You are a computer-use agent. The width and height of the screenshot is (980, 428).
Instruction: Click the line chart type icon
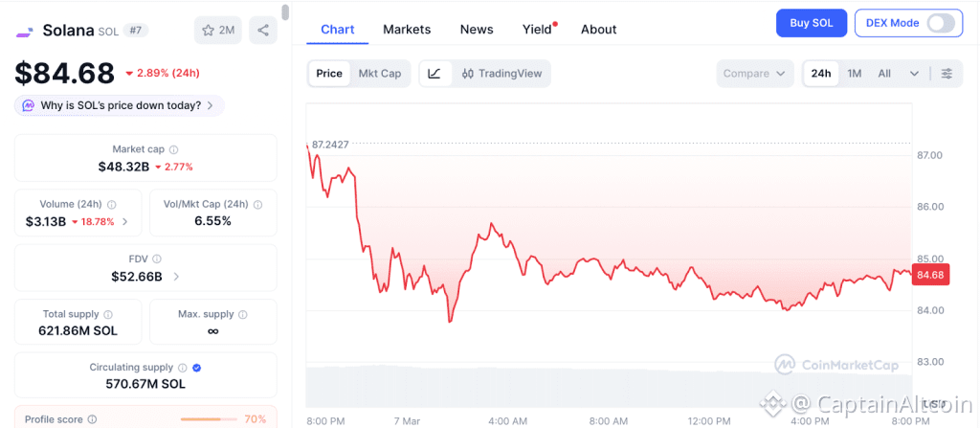coord(434,74)
